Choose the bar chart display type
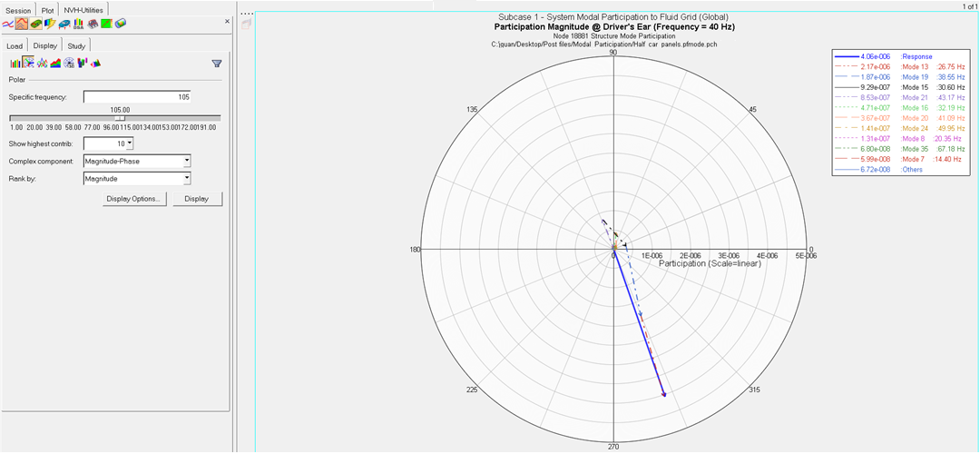Screen dimensions: 980x454 click(x=15, y=63)
